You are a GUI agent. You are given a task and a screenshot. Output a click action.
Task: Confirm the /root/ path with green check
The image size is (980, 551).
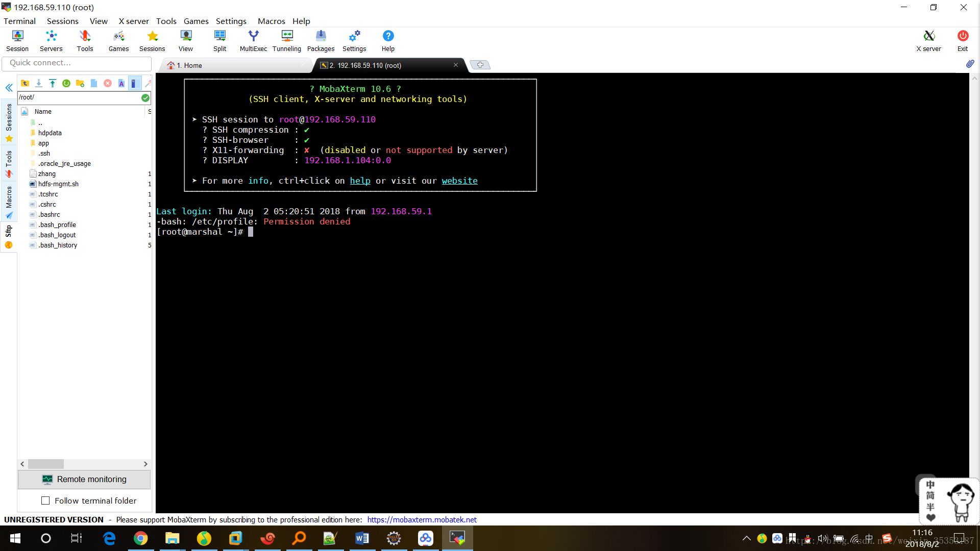pos(145,97)
